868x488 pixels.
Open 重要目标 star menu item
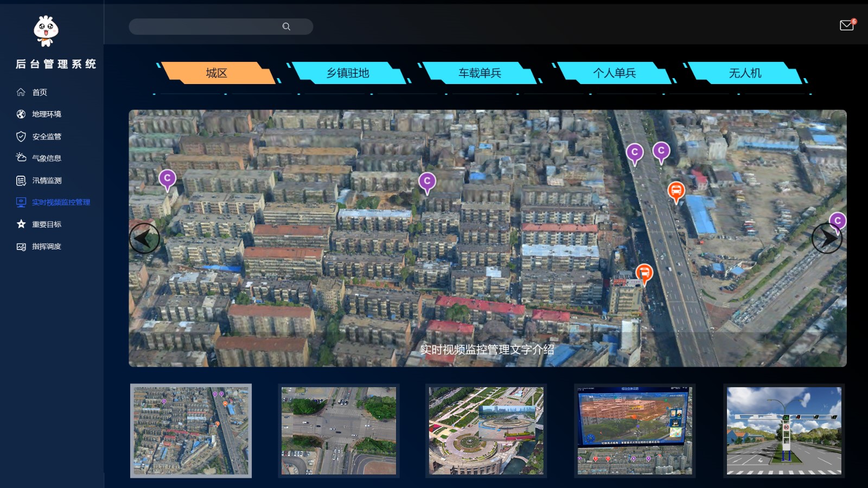point(46,224)
